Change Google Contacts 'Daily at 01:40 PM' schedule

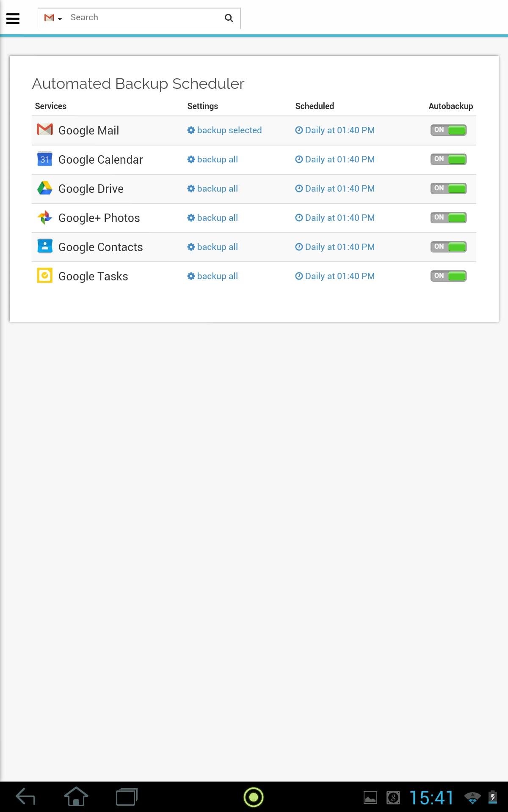[x=335, y=247]
